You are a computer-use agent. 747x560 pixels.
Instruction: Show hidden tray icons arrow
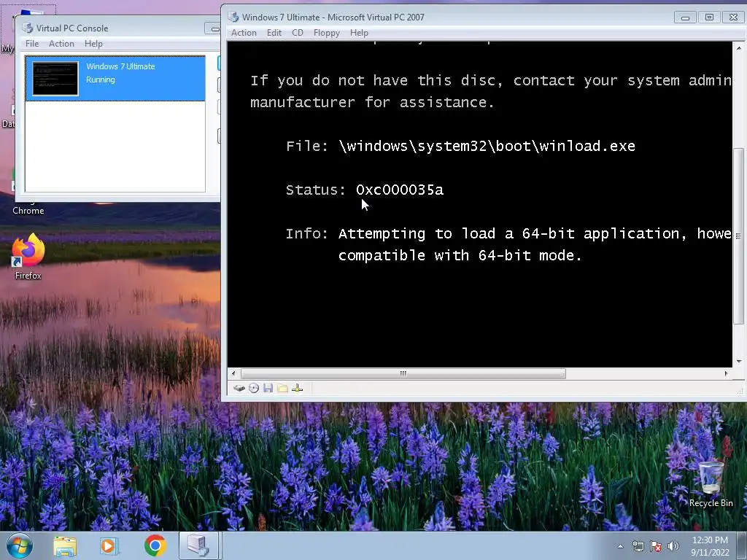(620, 547)
